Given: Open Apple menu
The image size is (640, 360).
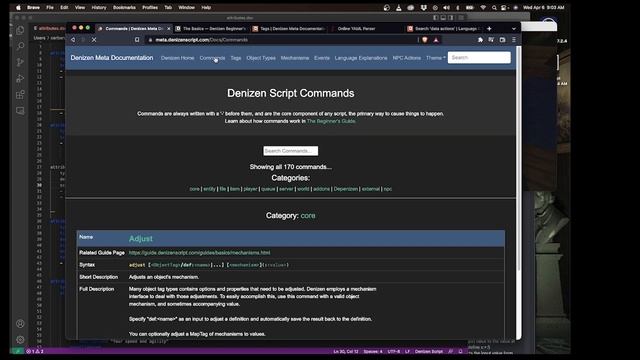Looking at the screenshot, I should [18, 7].
